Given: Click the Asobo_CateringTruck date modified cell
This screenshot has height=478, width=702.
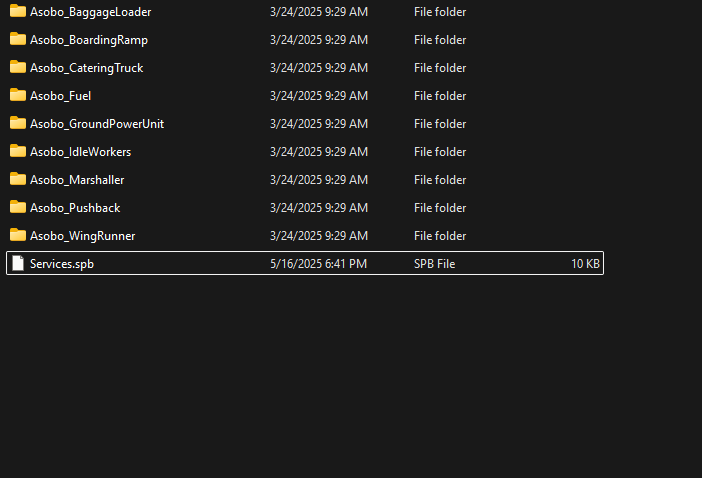Looking at the screenshot, I should [319, 68].
